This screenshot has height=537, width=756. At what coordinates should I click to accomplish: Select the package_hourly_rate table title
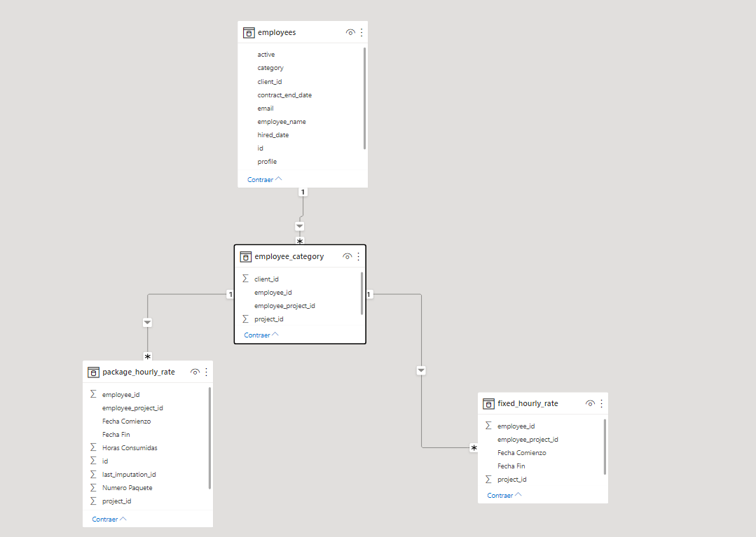point(138,372)
